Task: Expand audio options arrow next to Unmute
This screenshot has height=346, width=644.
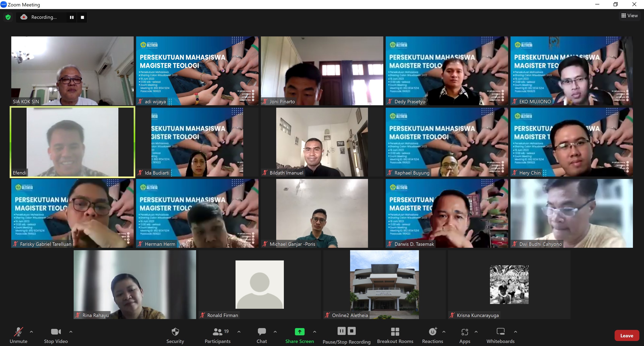Action: pos(31,332)
